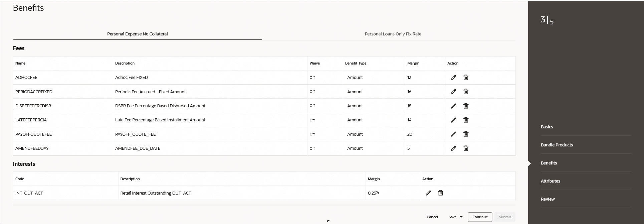Click 'Periodic Fee Accrued - Fixed Amount' description
The image size is (644, 224).
point(150,92)
